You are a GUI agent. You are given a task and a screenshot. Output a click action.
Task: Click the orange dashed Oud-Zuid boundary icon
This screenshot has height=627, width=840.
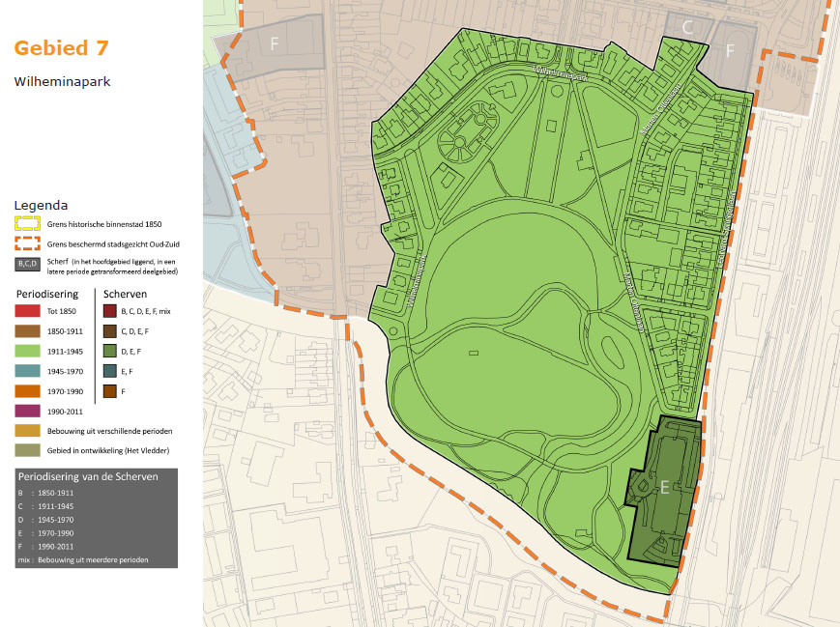point(28,243)
